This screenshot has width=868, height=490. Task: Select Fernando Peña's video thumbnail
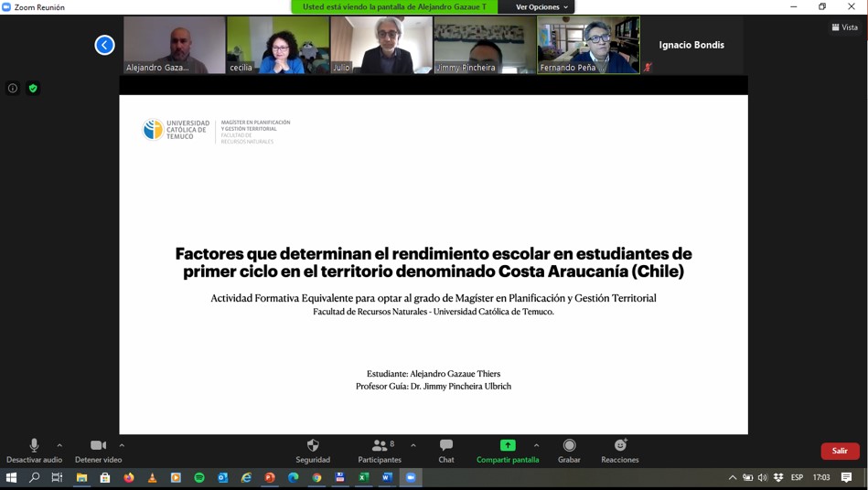point(588,45)
